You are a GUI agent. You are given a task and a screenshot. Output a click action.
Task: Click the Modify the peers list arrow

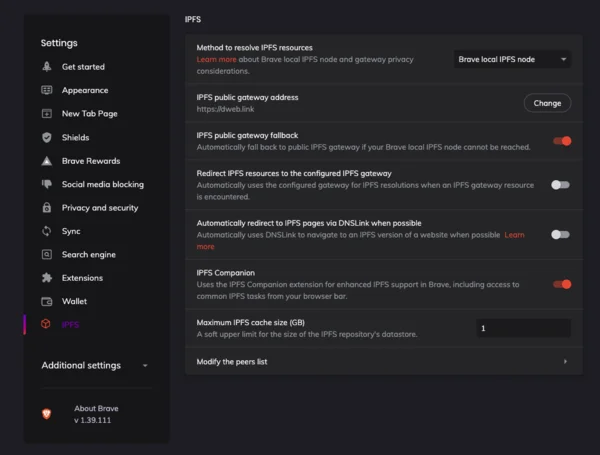tap(565, 361)
